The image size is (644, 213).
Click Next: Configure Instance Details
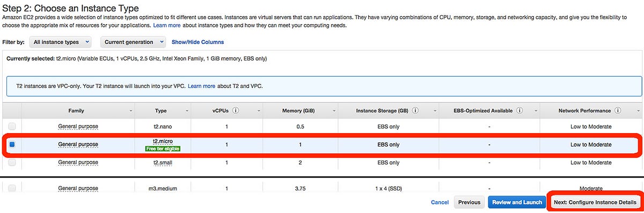[x=595, y=202]
